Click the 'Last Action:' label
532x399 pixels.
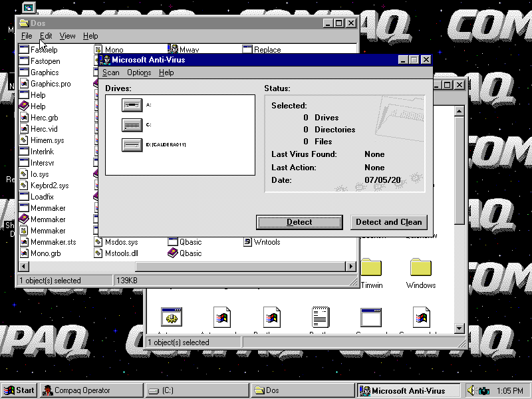coord(293,168)
